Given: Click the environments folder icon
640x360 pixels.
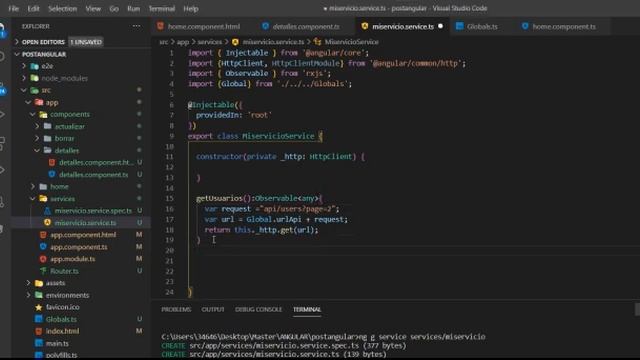Looking at the screenshot, I should 39,295.
